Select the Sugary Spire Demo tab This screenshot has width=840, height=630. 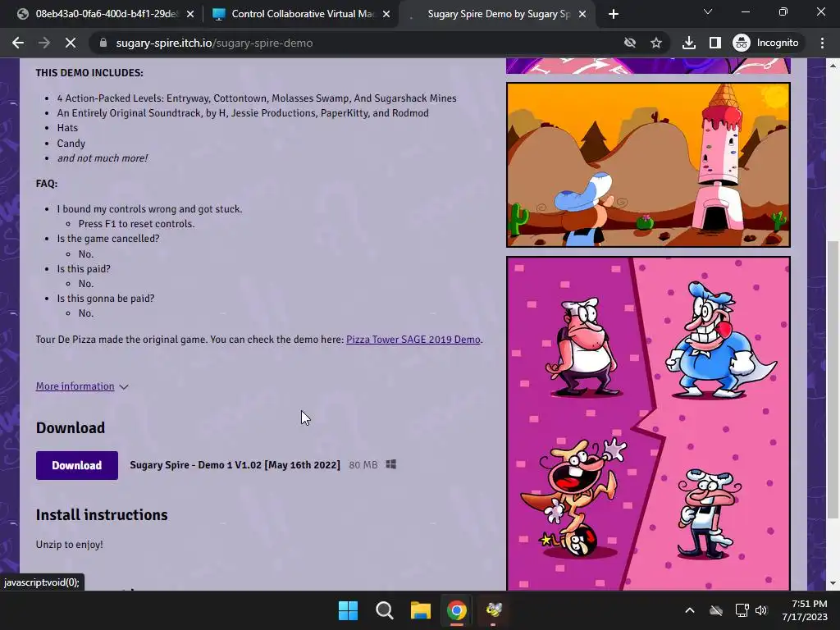pyautogui.click(x=497, y=14)
